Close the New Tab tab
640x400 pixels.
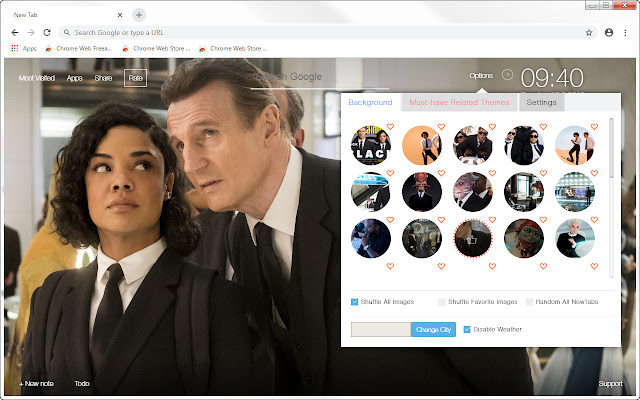pos(120,15)
